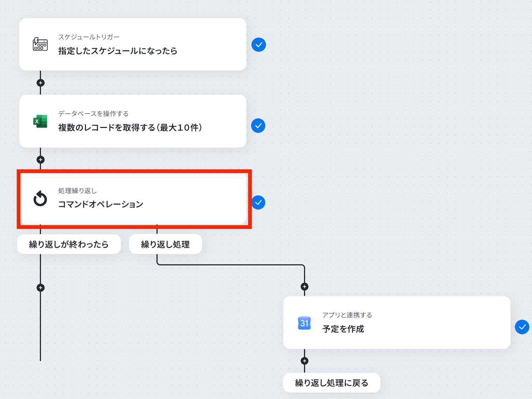Click the Excel icon on the database step

coord(40,121)
